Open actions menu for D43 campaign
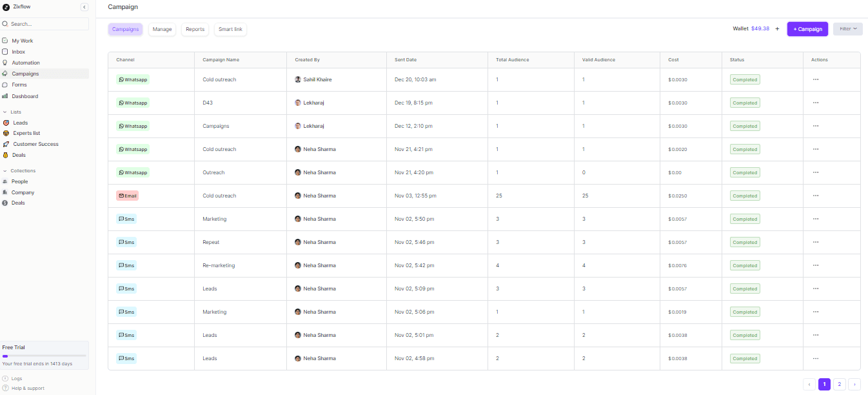This screenshot has height=395, width=868. pyautogui.click(x=816, y=103)
